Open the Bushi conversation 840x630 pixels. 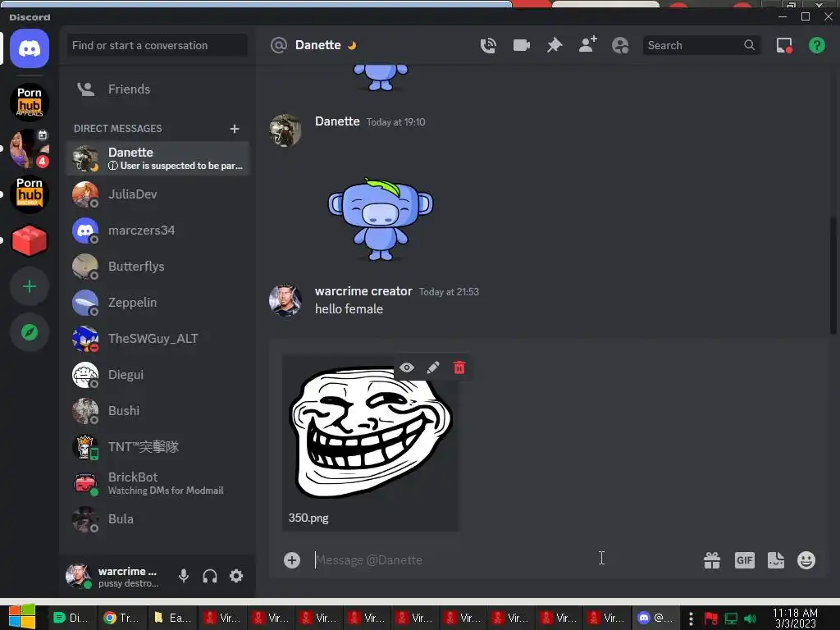point(157,411)
